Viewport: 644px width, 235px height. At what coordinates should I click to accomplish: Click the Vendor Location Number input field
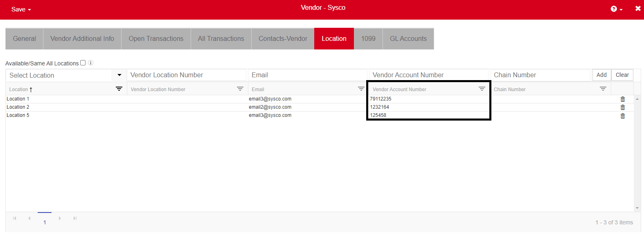tap(187, 75)
